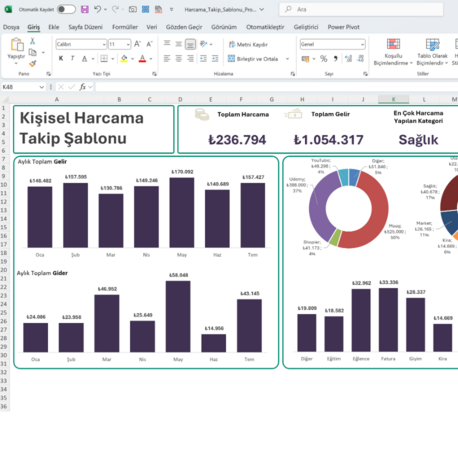
Task: Click the yellow fill color bucket
Action: click(124, 59)
